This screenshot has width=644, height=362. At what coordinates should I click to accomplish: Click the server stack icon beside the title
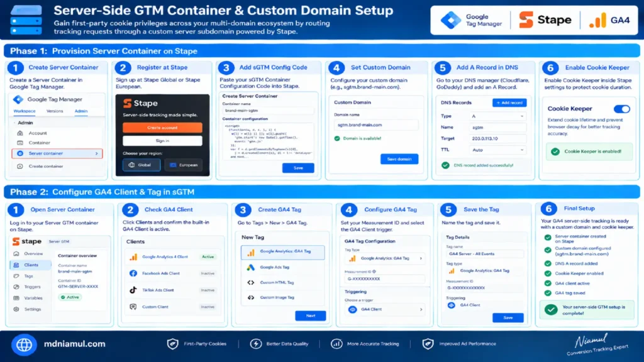(26, 20)
